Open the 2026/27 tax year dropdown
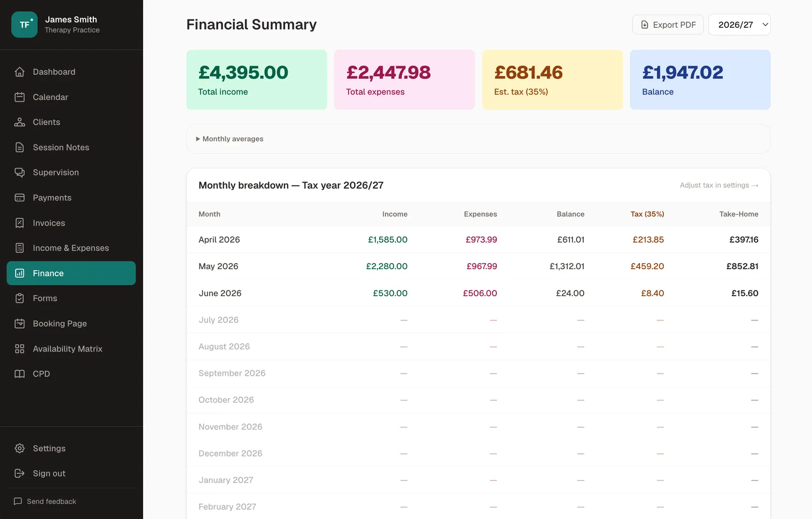The width and height of the screenshot is (812, 519). 739,25
